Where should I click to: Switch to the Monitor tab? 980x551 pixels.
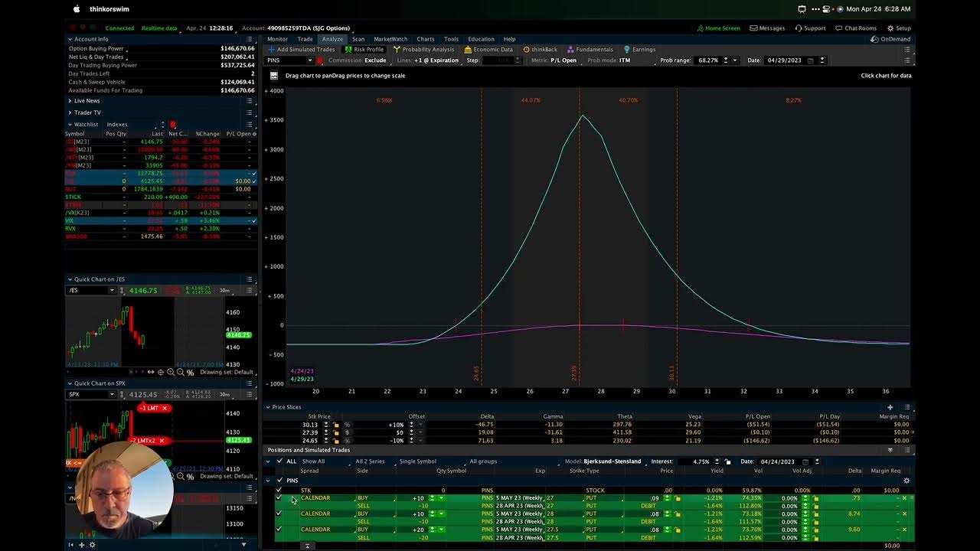[x=277, y=39]
